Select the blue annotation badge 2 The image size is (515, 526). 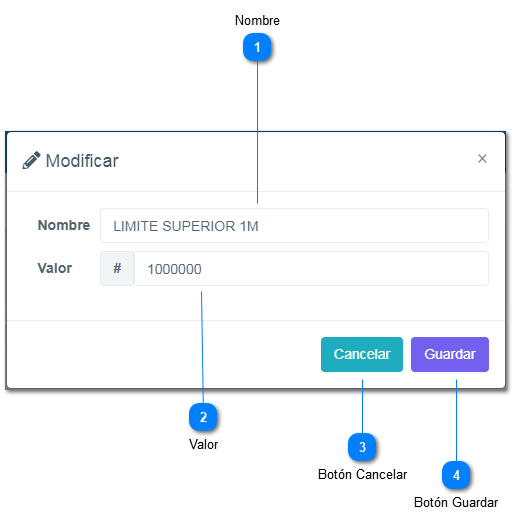pyautogui.click(x=203, y=417)
